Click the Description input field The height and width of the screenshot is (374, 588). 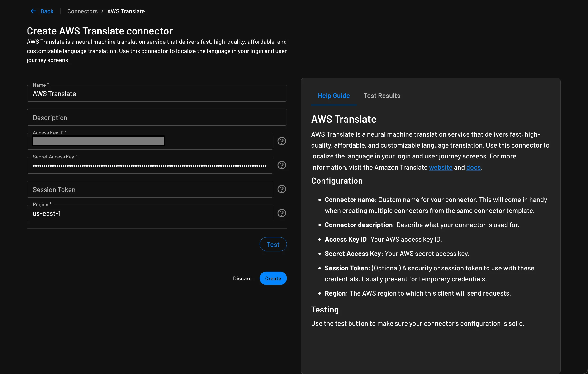pos(156,117)
